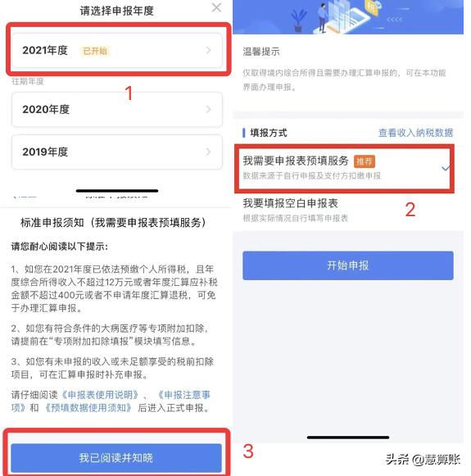This screenshot has height=476, width=471.
Task: Confirm with 我已阅读并知晓 button
Action: [116, 458]
